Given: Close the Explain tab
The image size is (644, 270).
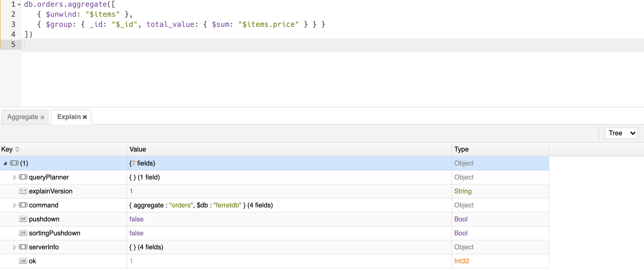Looking at the screenshot, I should pos(85,117).
